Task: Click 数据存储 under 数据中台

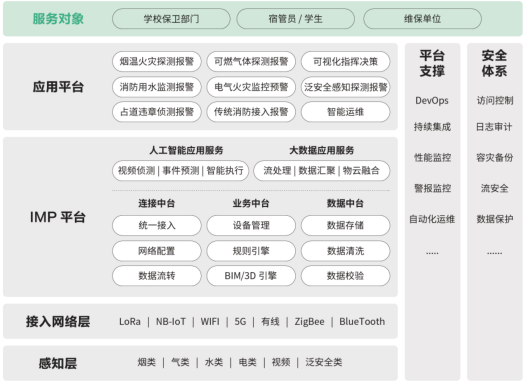Action: click(346, 225)
